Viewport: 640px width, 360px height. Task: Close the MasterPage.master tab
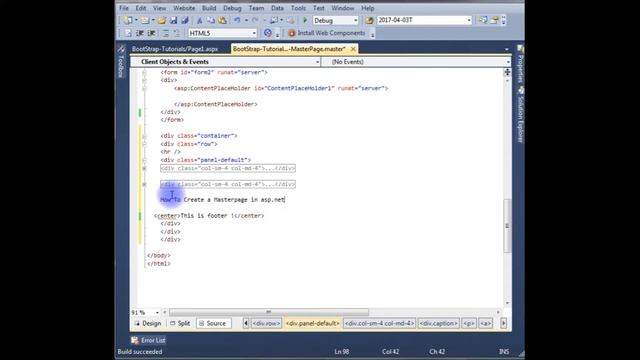pos(353,49)
